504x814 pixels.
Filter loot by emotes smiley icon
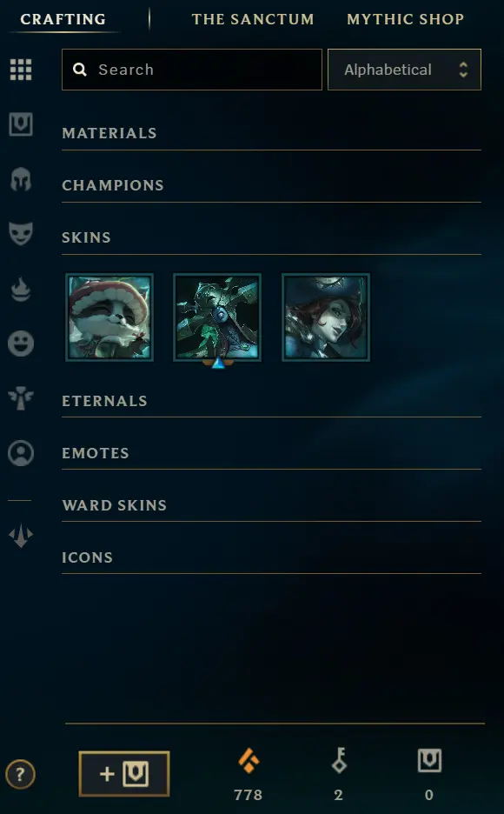tap(21, 344)
